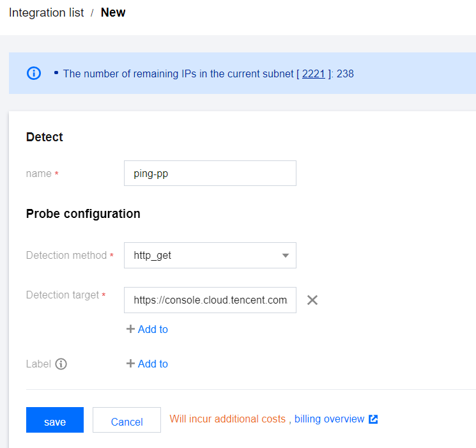
Task: Click the Probe configuration heading
Action: pyautogui.click(x=83, y=213)
